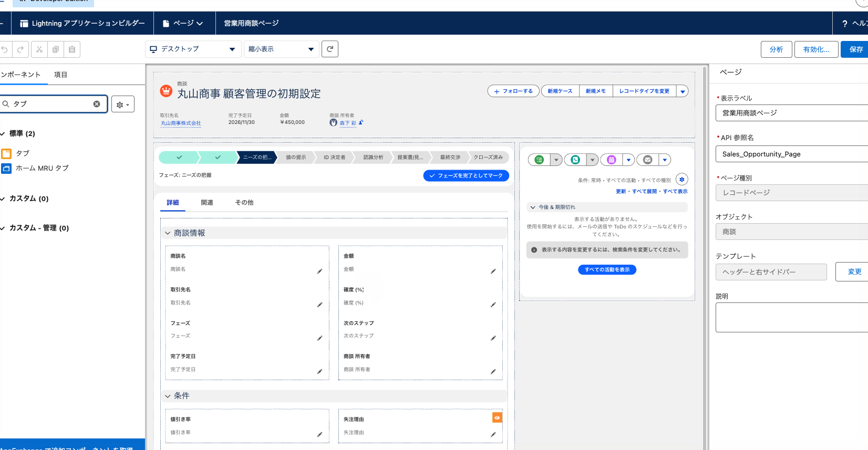Collapse the 条件 section
868x450 pixels.
(x=168, y=396)
